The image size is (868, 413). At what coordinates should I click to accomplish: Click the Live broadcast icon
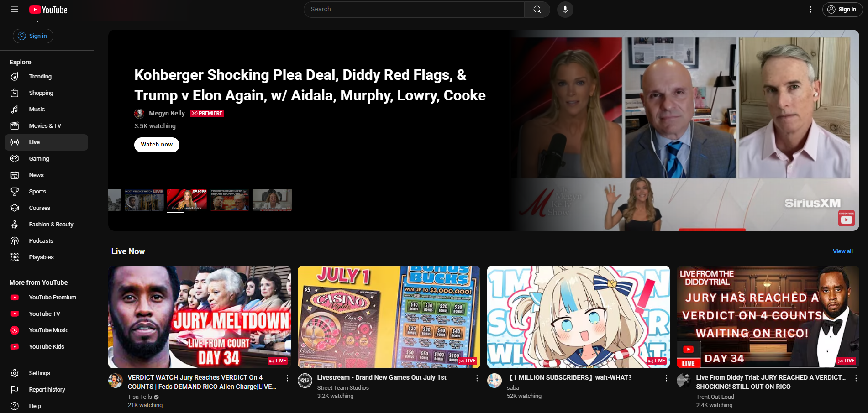[x=15, y=142]
